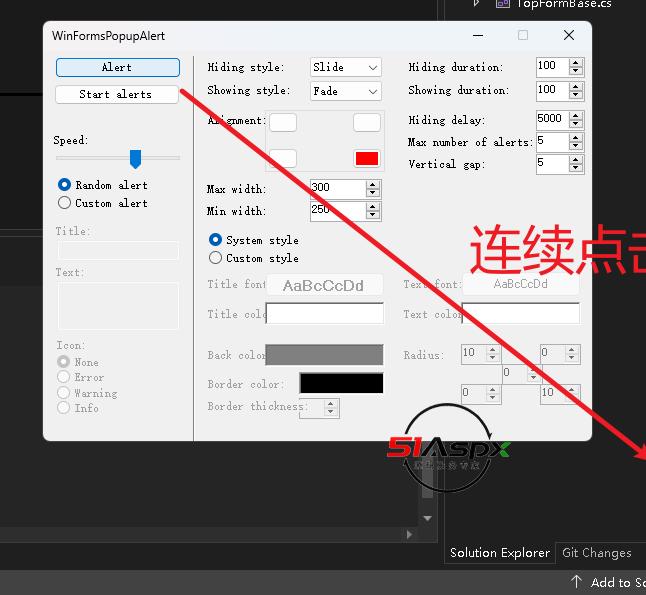Select the System style radio button
The width and height of the screenshot is (646, 595).
[x=215, y=239]
